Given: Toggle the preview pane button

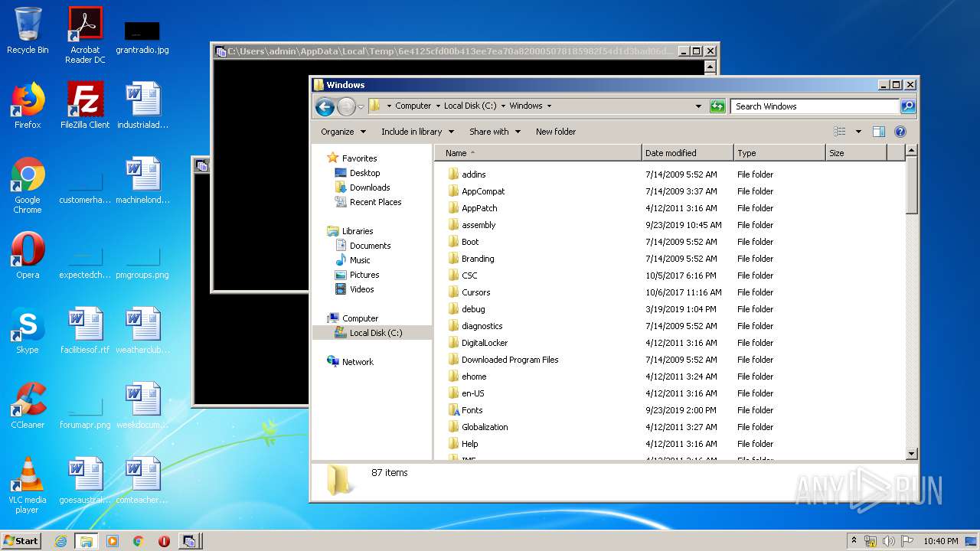Looking at the screenshot, I should [879, 132].
